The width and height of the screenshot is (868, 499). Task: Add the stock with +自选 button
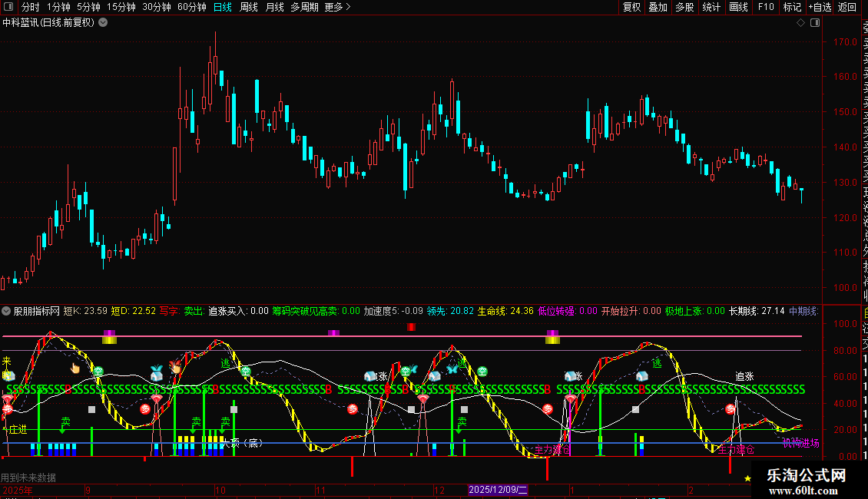(x=819, y=7)
